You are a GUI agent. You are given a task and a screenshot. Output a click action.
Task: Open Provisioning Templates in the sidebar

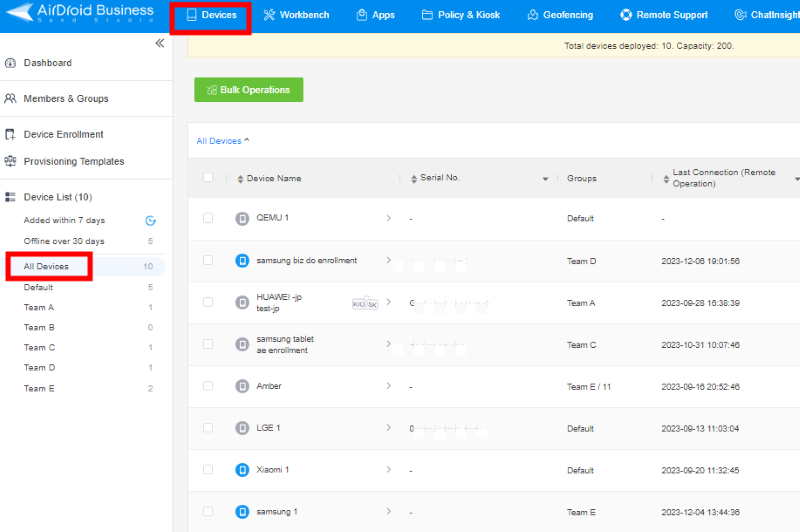tap(74, 161)
